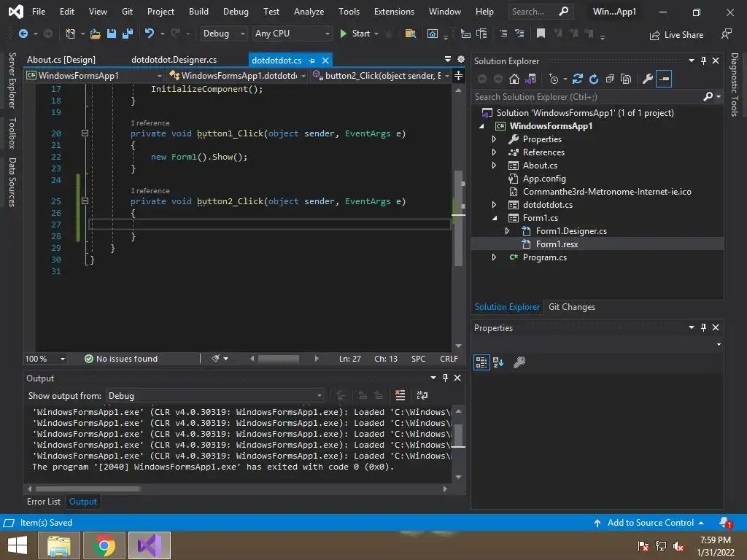This screenshot has width=747, height=560.
Task: Open the Analyze menu
Action: tap(309, 12)
